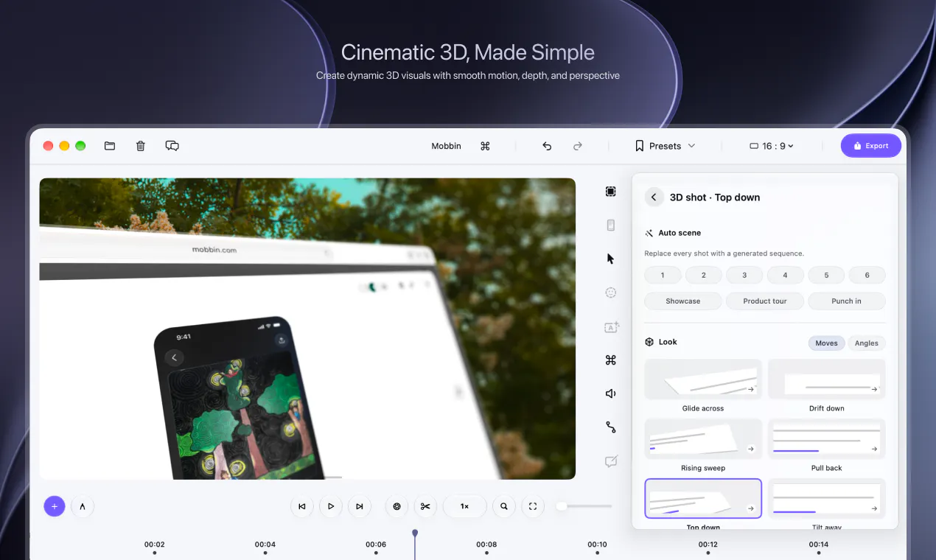The height and width of the screenshot is (560, 936).
Task: Click the circular target icon near scissors
Action: [397, 506]
